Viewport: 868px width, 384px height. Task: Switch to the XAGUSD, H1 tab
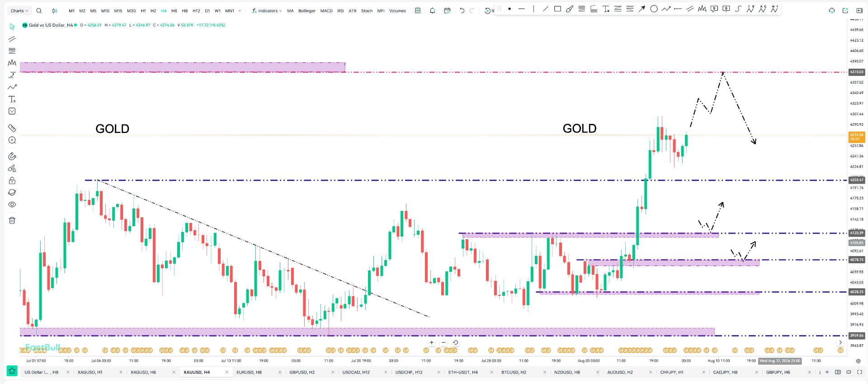90,372
